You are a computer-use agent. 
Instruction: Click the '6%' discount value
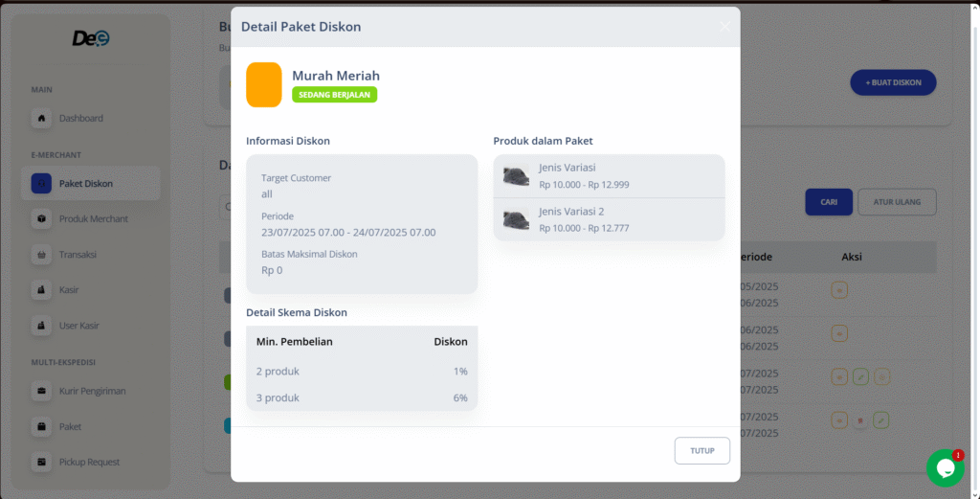460,397
